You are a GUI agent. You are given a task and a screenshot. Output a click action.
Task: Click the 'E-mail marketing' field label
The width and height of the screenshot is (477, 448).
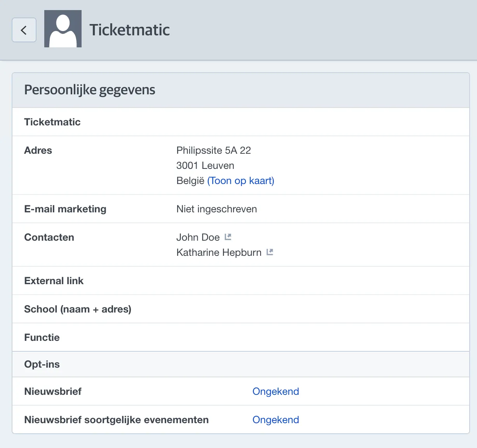[65, 209]
